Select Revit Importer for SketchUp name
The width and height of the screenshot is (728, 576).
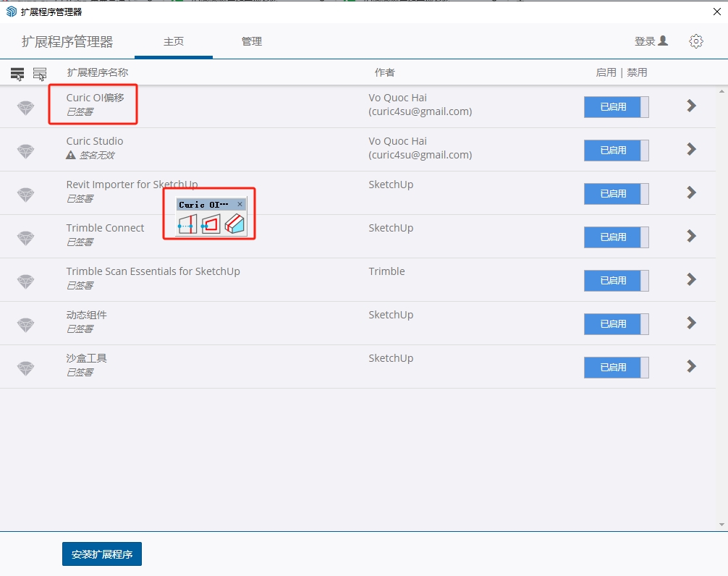132,185
